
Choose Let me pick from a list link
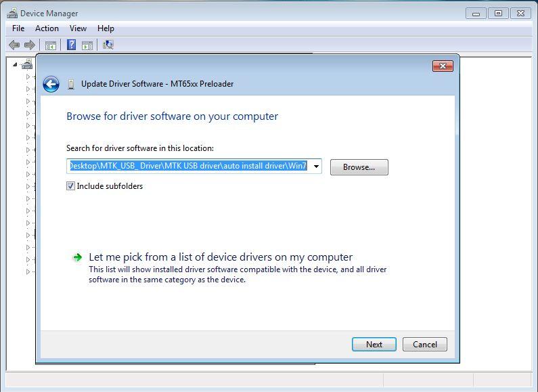(221, 257)
